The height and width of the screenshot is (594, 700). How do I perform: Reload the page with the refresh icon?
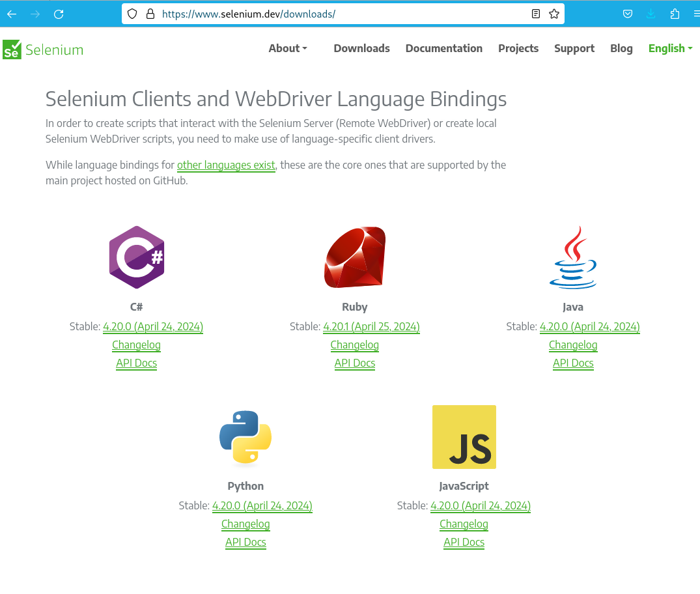(x=59, y=14)
